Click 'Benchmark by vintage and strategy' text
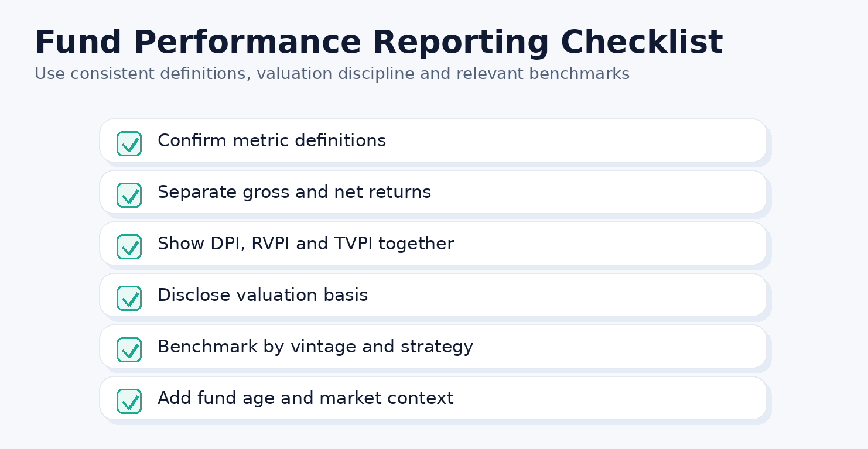 point(315,347)
